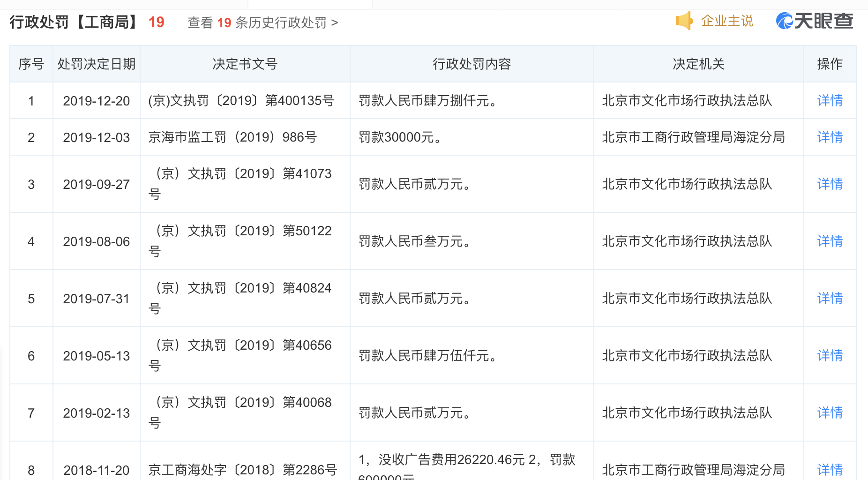
Task: Click the 决定书文号 column header
Action: click(245, 64)
